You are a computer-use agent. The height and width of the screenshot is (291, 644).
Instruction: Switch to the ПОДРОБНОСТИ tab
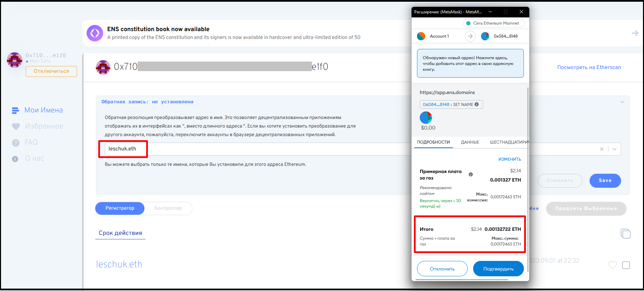tap(433, 142)
